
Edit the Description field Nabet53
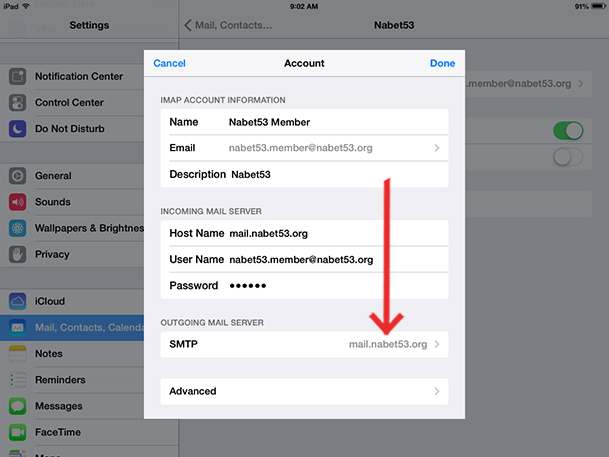[304, 174]
